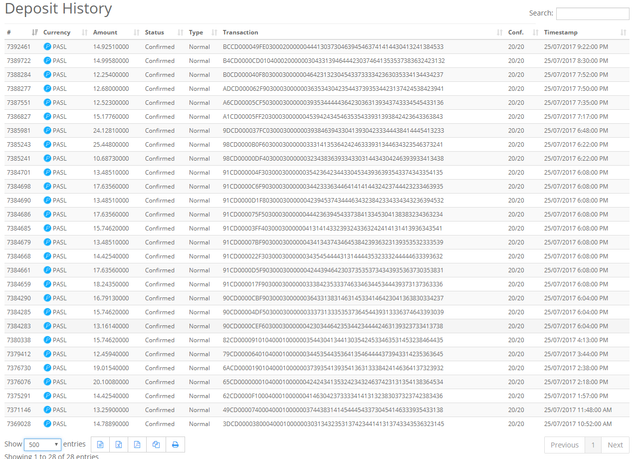Print the deposit history table
640x459 pixels.
click(175, 445)
